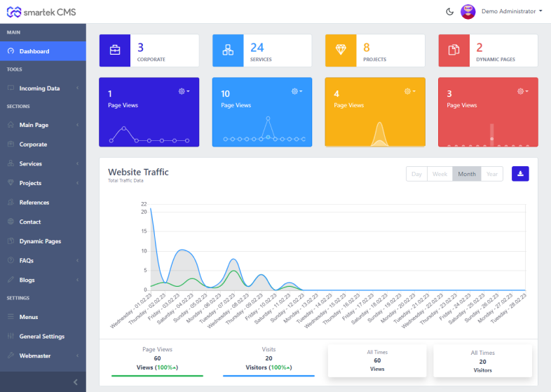Open the Demo Administrator dropdown menu
Image resolution: width=551 pixels, height=392 pixels.
(511, 11)
